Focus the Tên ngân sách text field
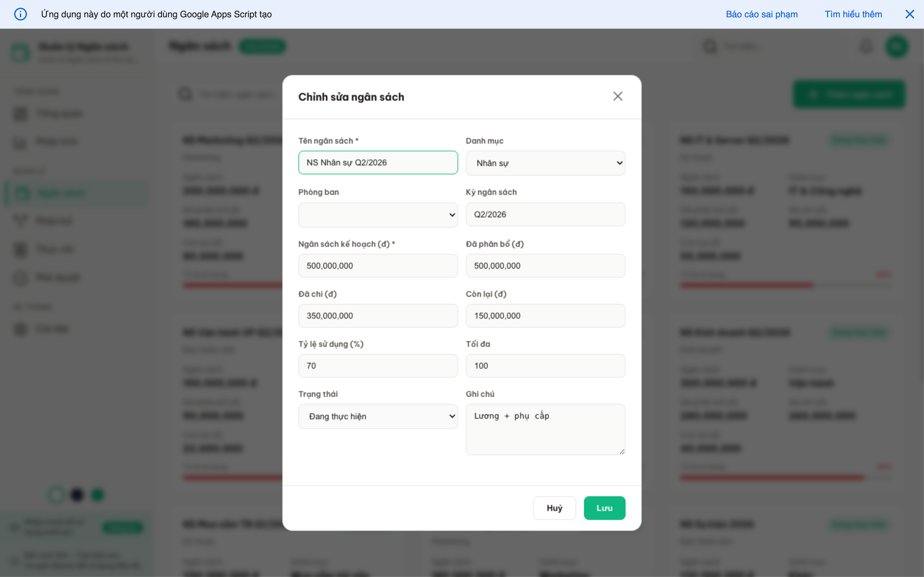The height and width of the screenshot is (577, 924). point(378,162)
